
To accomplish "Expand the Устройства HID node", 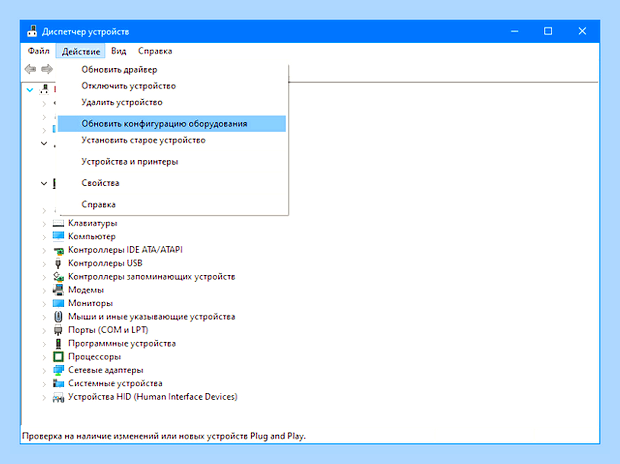I will pos(44,397).
